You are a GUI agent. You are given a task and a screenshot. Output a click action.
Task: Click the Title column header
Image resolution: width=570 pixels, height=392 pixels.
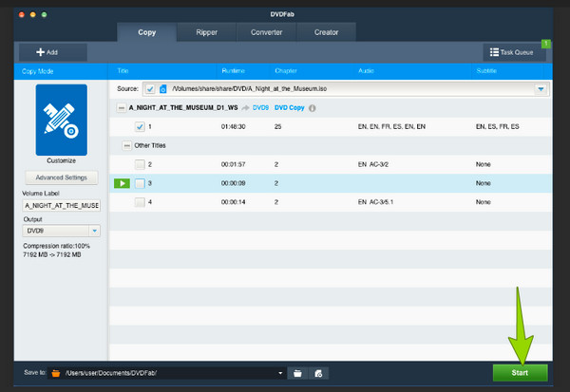(123, 71)
